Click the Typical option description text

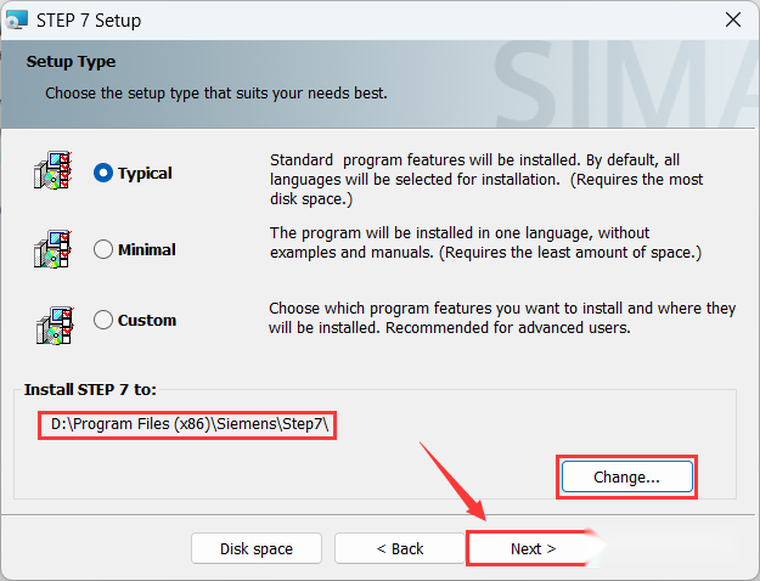click(x=486, y=179)
